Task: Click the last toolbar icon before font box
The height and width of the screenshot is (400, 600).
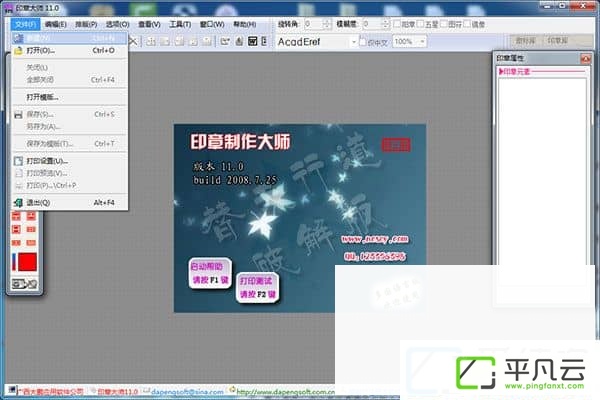Action: tap(264, 41)
